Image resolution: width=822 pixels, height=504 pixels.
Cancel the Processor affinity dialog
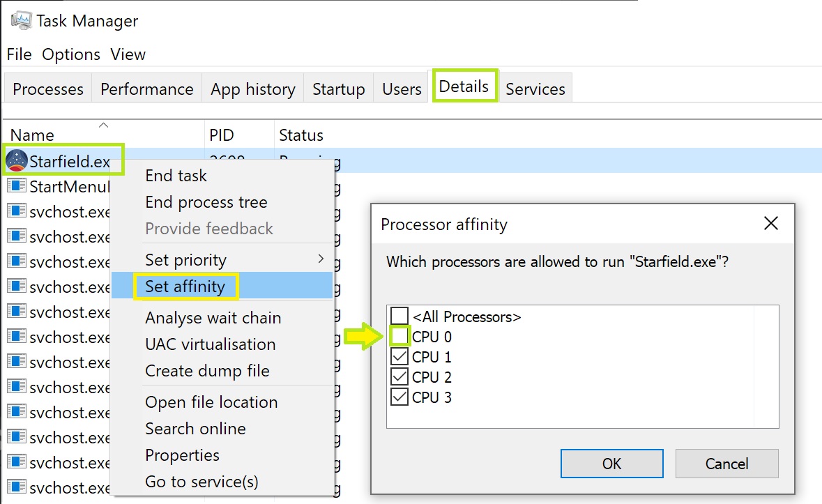(726, 464)
